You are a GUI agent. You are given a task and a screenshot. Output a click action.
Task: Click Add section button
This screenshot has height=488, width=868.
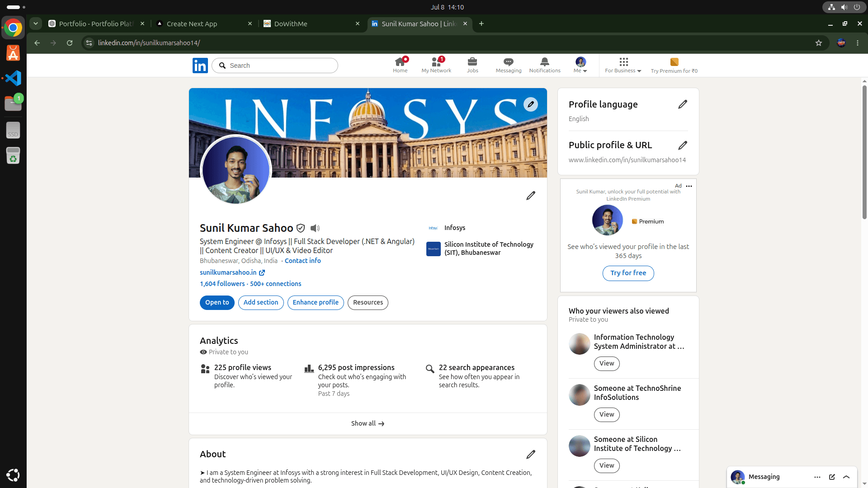[x=261, y=303]
